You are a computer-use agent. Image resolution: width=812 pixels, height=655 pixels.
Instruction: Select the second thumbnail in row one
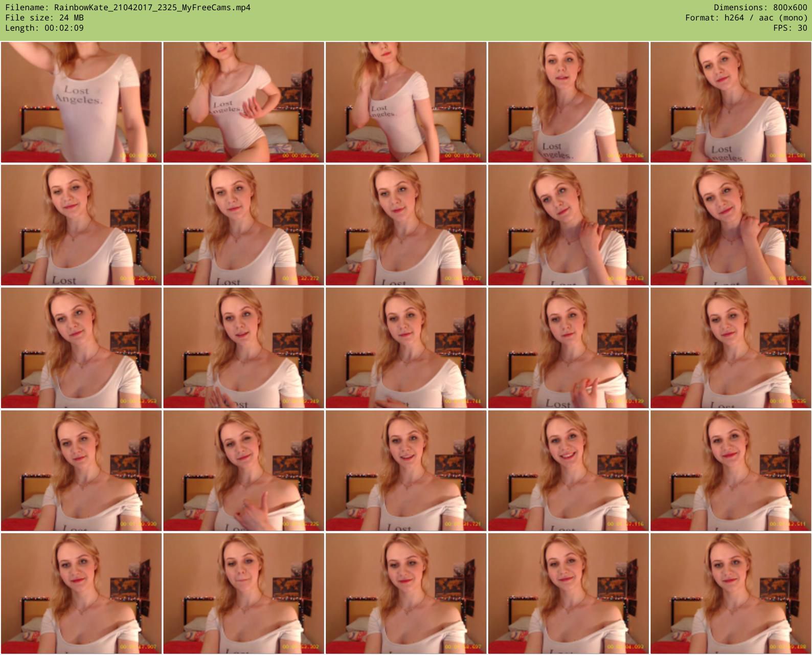point(243,102)
